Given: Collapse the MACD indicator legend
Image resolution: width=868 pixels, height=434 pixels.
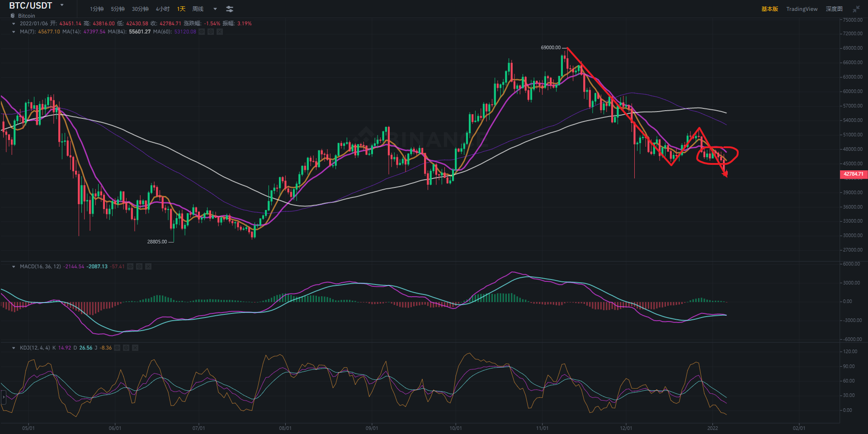Looking at the screenshot, I should point(14,266).
